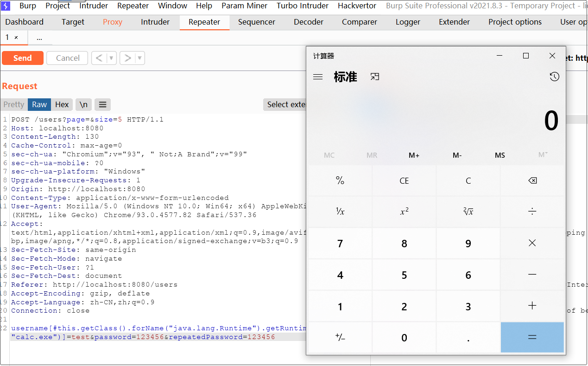The image size is (588, 366).
Task: Switch request view to Raw
Action: click(39, 104)
